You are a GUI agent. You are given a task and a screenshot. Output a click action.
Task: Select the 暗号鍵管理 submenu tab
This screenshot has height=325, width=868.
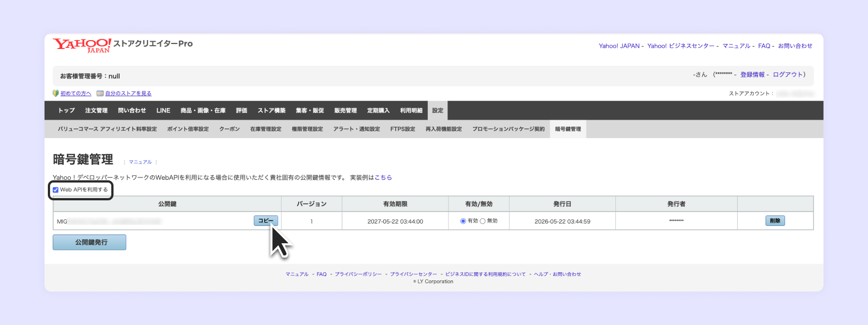[568, 129]
